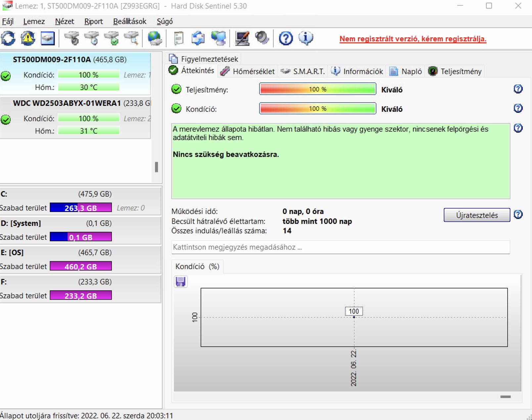Open the Lemez menu
Image resolution: width=532 pixels, height=420 pixels.
34,21
